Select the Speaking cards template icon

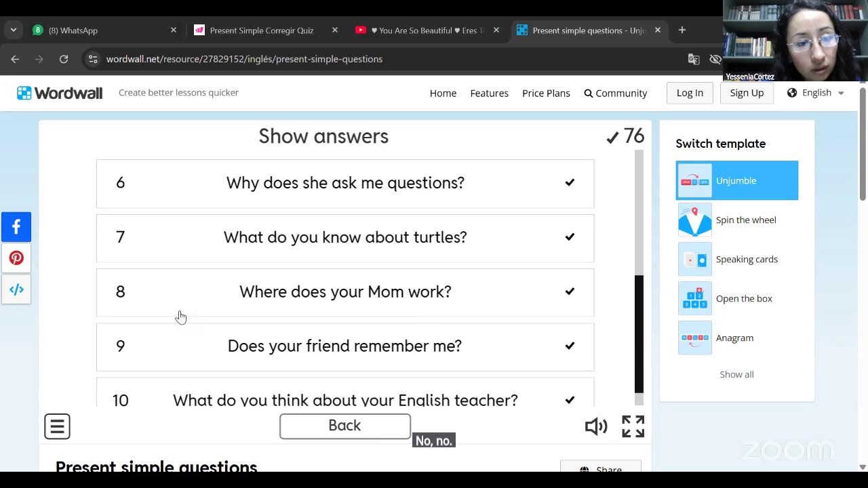694,259
